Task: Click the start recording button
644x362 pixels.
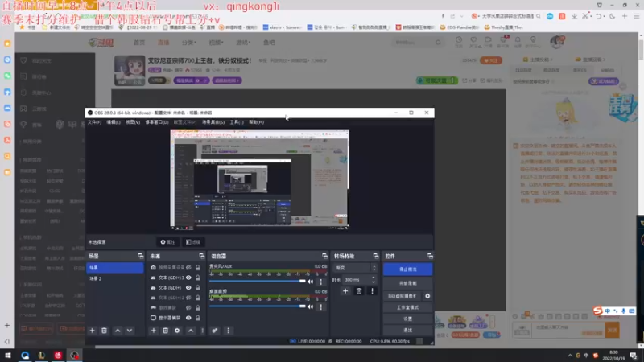Action: (407, 283)
